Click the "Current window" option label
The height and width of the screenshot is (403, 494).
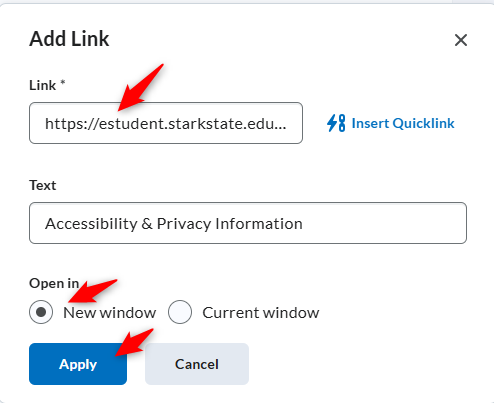tap(261, 313)
